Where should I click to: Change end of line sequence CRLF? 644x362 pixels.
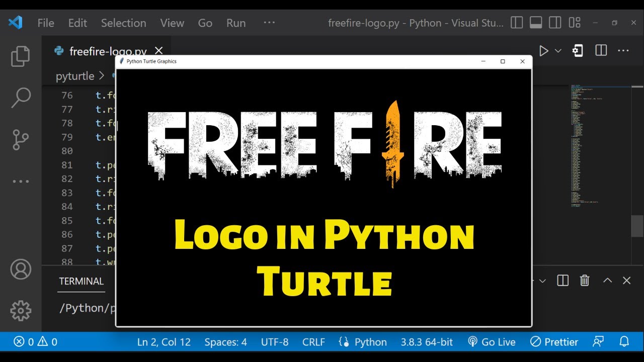(313, 342)
